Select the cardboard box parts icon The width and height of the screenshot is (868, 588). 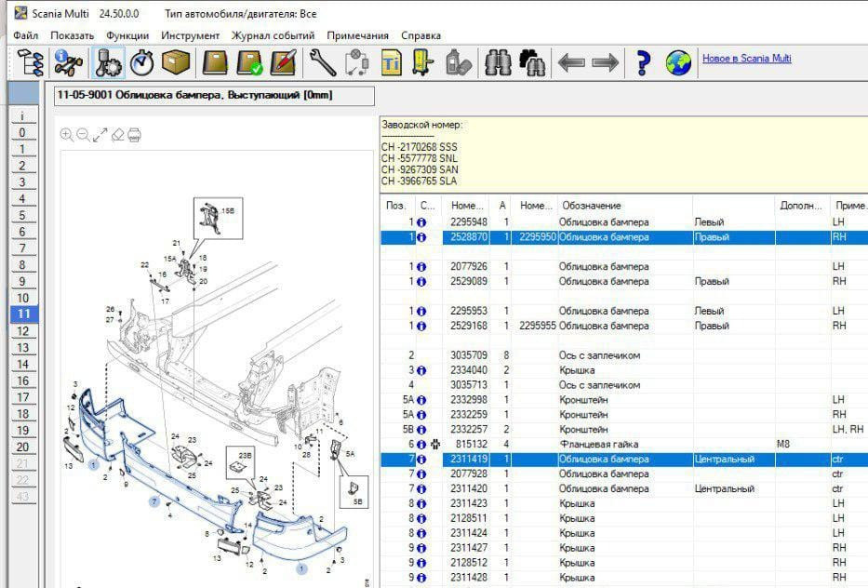(176, 63)
